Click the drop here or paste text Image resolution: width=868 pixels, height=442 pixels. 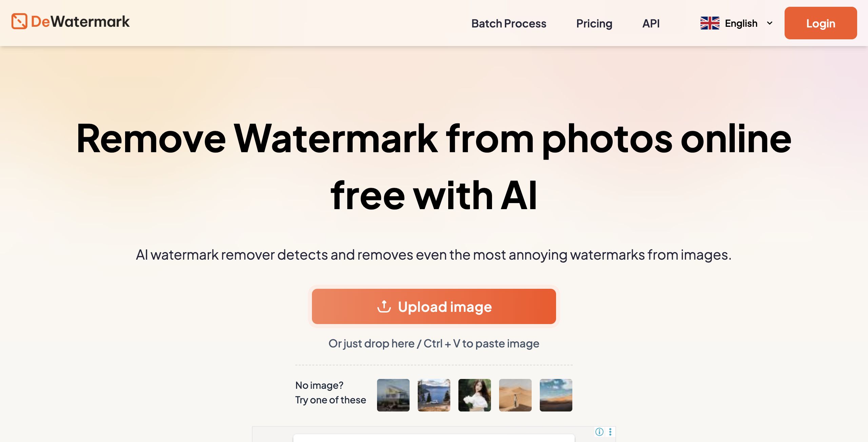(434, 344)
